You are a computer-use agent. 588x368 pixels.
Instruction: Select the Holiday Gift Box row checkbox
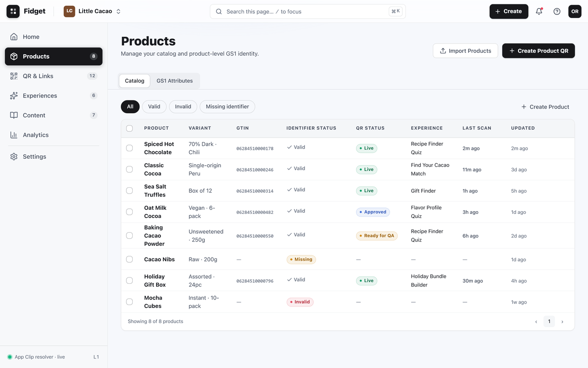pos(130,281)
